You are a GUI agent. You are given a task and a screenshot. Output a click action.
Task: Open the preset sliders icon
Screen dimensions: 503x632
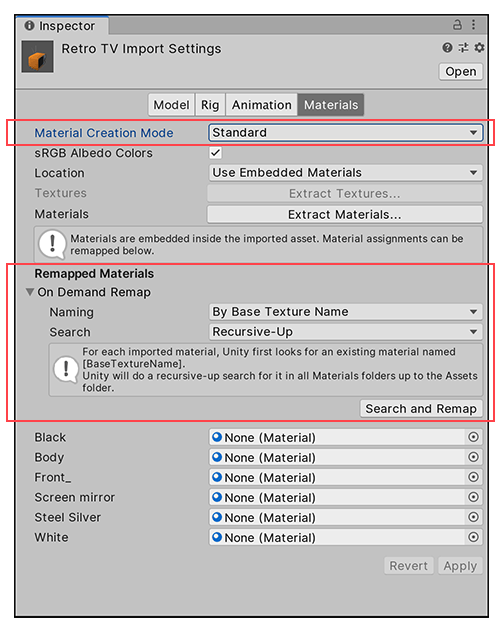463,48
